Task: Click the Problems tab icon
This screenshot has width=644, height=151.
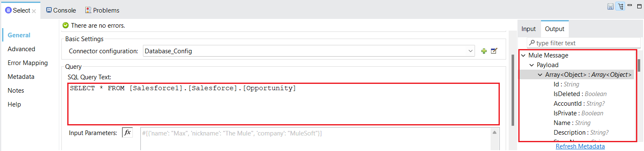Action: pyautogui.click(x=88, y=10)
